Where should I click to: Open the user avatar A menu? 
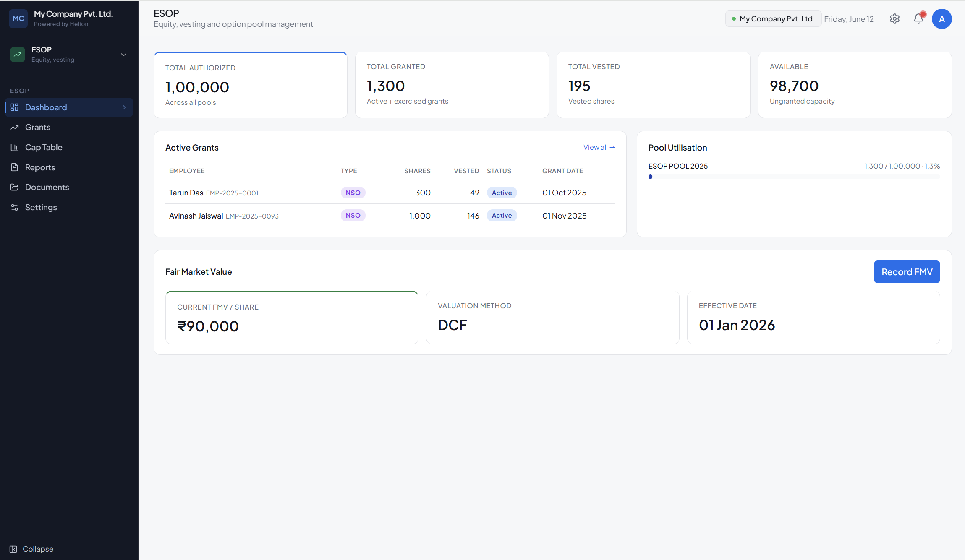click(942, 19)
